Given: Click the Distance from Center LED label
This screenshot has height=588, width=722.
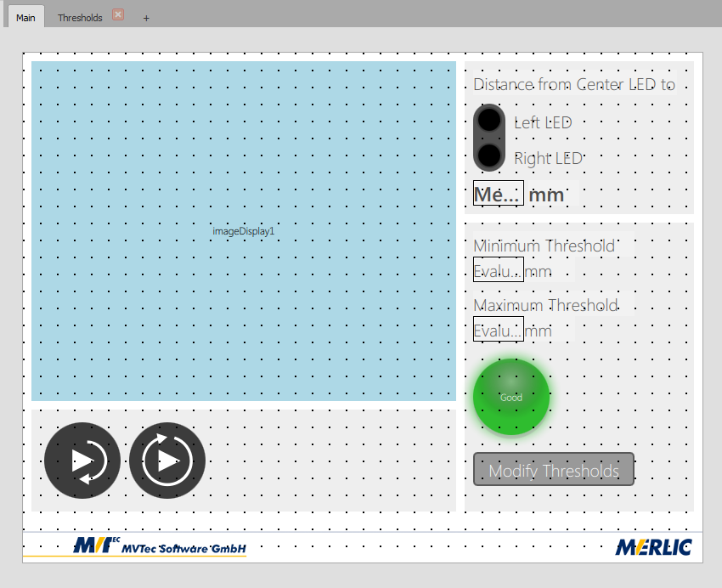Looking at the screenshot, I should coord(573,85).
